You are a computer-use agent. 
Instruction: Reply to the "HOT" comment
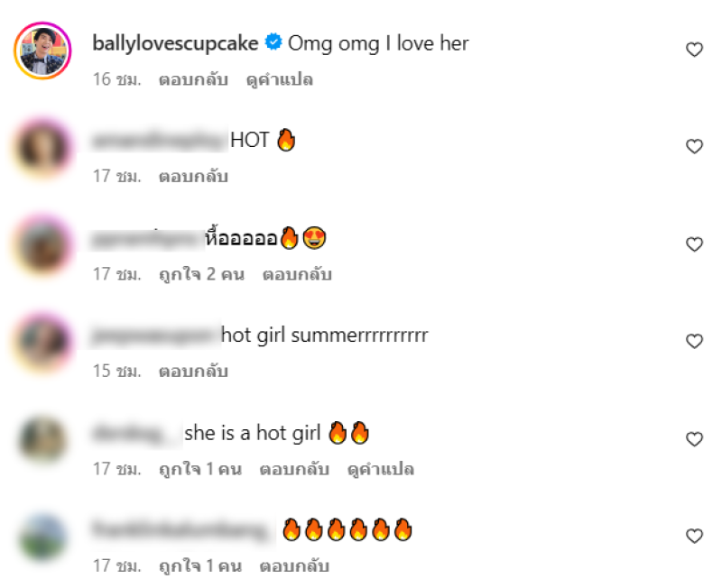(193, 176)
